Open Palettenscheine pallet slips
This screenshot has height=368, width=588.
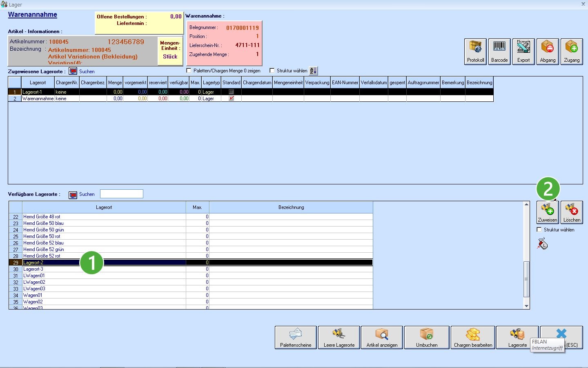click(296, 337)
